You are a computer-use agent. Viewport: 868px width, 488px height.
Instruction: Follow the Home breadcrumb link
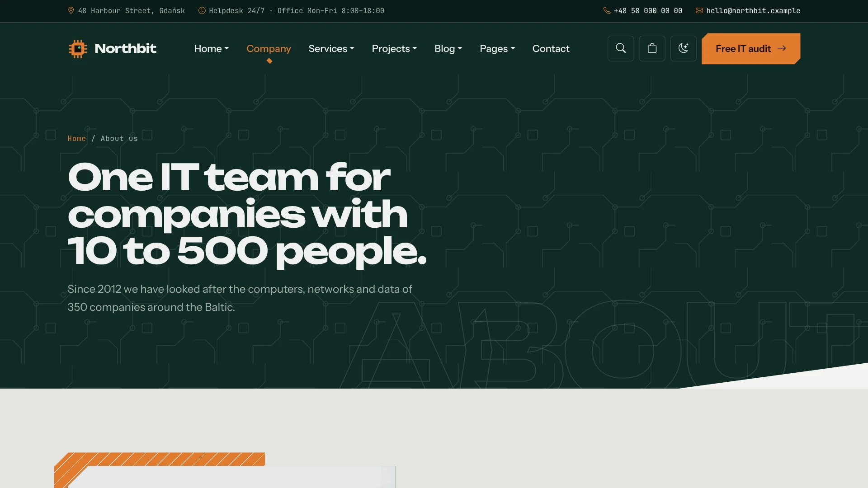coord(76,138)
